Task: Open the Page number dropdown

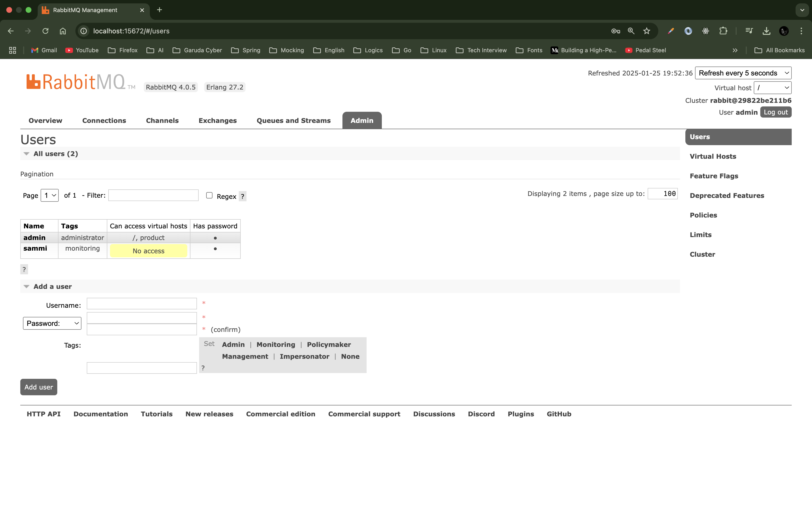Action: coord(50,195)
